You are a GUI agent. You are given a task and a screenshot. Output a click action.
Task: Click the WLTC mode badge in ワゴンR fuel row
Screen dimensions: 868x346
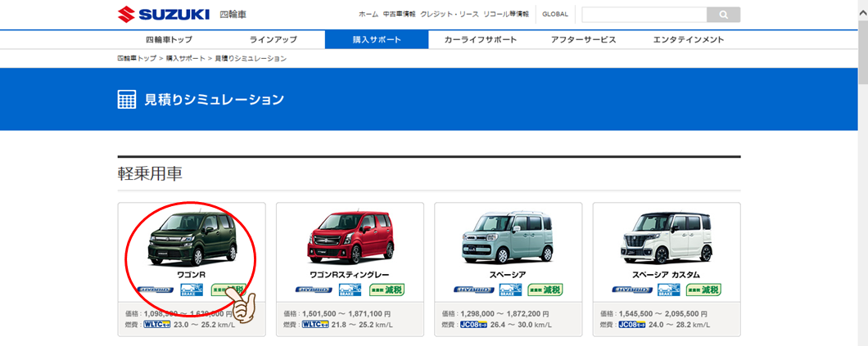(157, 325)
